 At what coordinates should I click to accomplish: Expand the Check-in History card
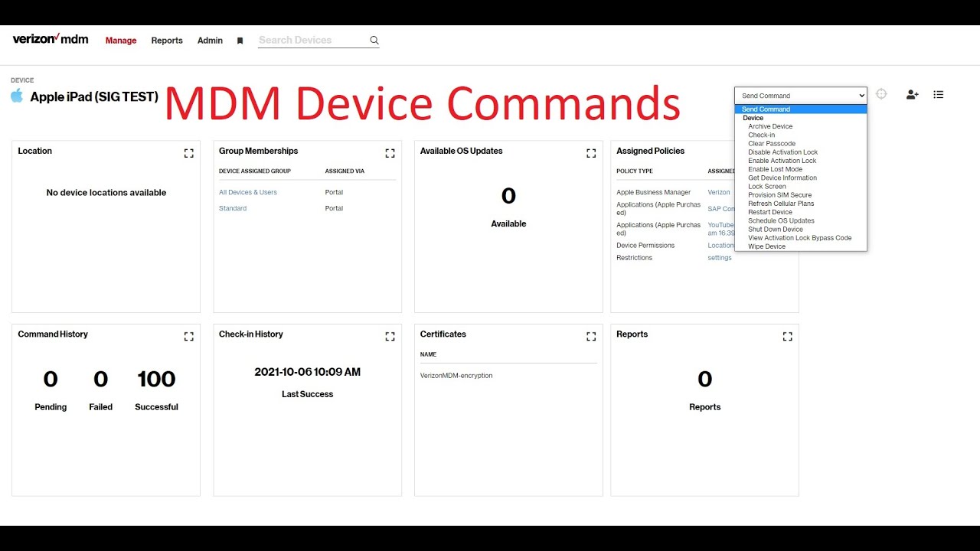click(x=390, y=336)
